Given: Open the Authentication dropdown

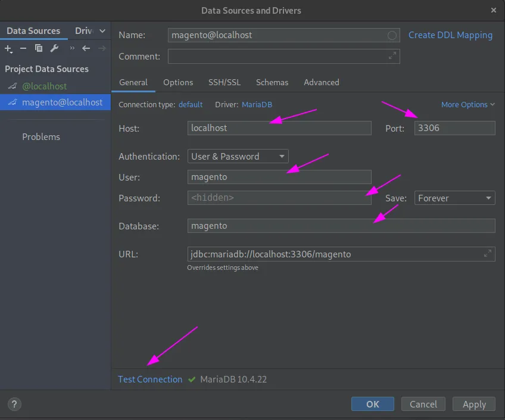Looking at the screenshot, I should [238, 156].
